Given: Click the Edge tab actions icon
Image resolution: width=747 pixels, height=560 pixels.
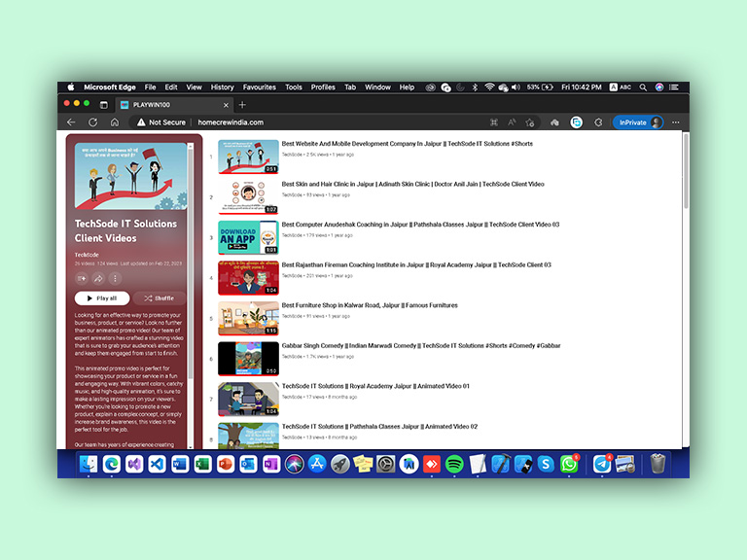Looking at the screenshot, I should point(103,105).
